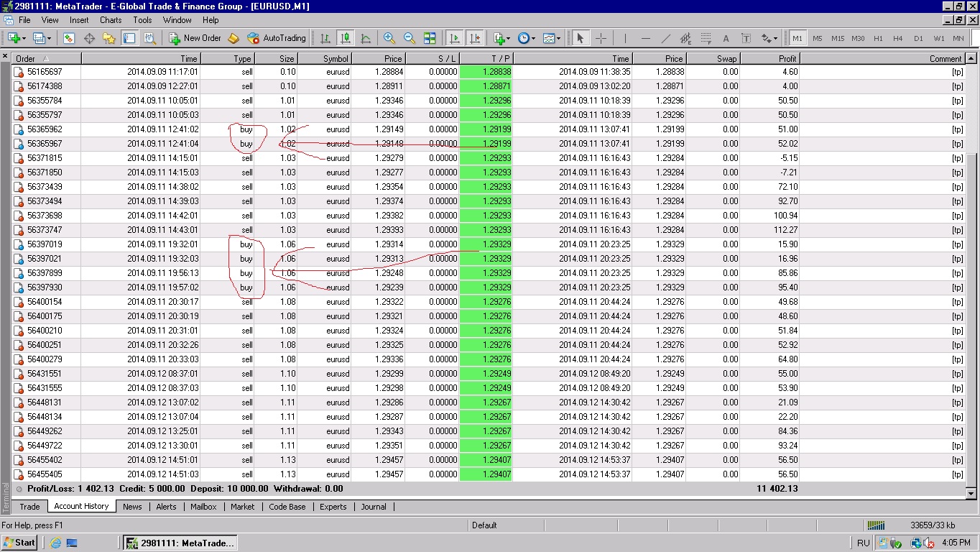
Task: Sort history by the Profit column
Action: click(769, 59)
